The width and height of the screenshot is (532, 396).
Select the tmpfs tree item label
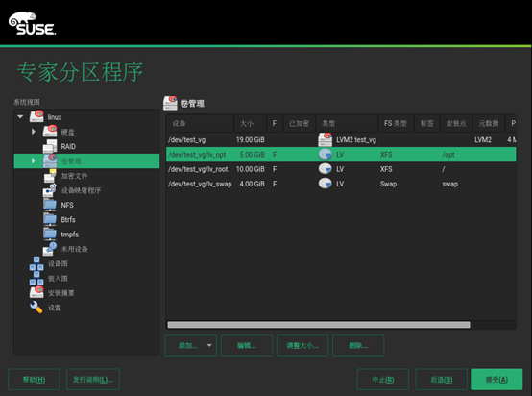click(69, 235)
